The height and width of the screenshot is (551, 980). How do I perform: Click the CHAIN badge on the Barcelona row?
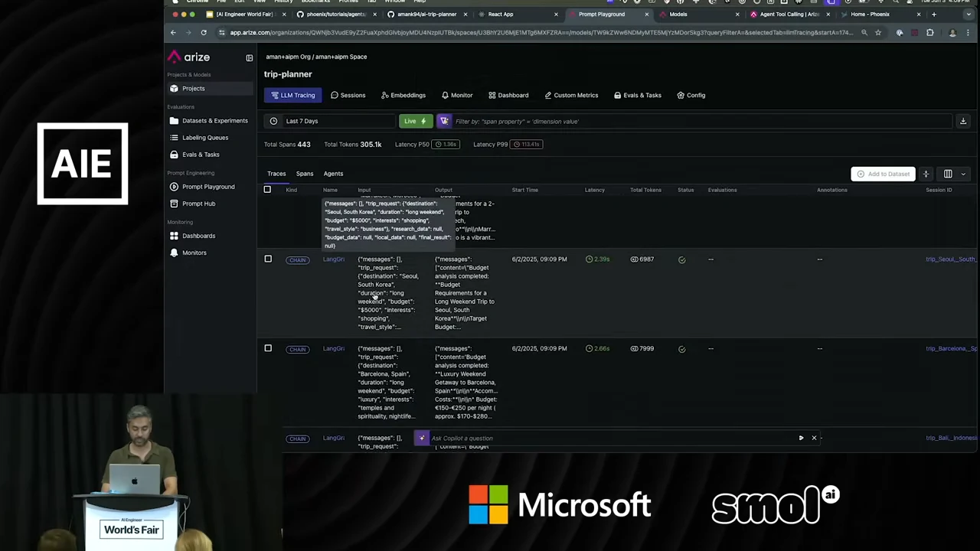[x=297, y=350]
